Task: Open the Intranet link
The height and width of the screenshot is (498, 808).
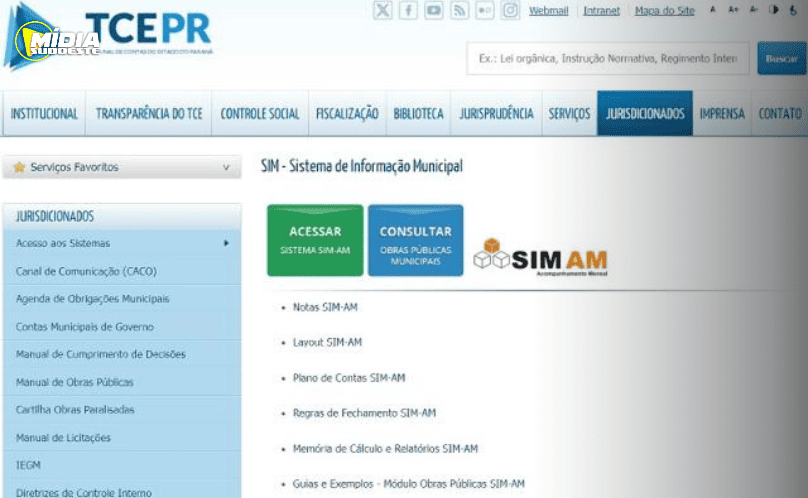Action: [601, 11]
